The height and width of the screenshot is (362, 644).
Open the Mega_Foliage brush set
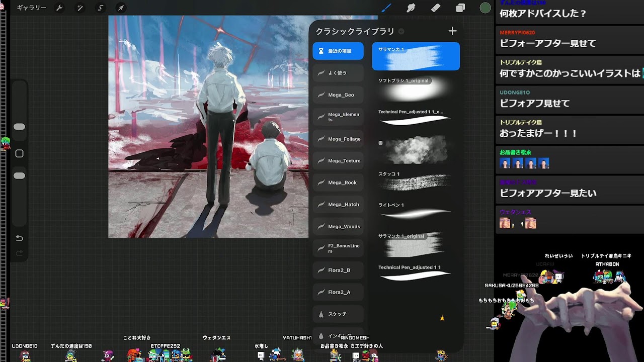tap(338, 139)
